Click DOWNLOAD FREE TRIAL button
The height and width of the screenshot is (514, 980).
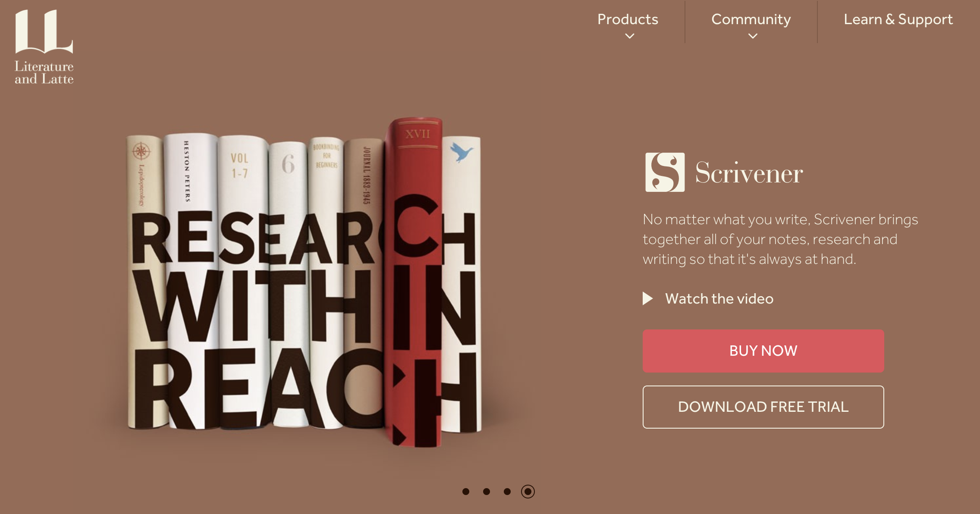(763, 407)
